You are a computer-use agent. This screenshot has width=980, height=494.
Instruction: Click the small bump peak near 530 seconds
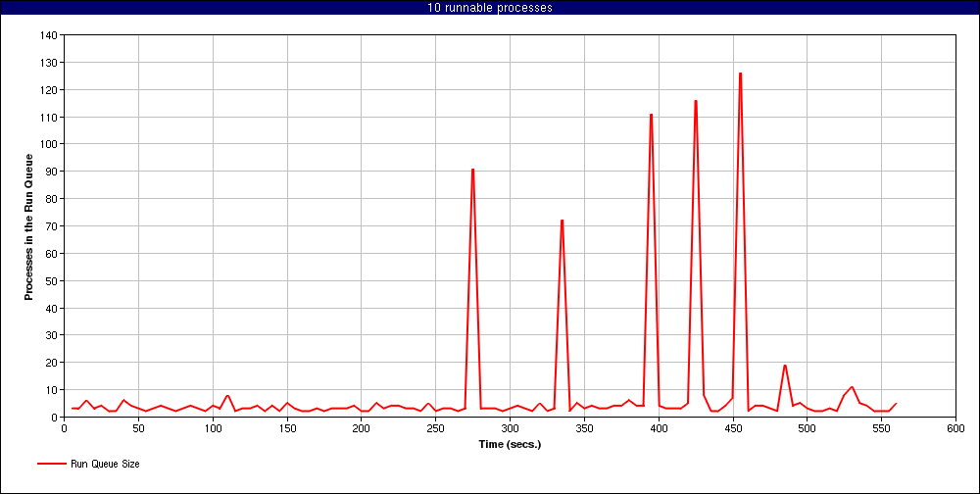coord(852,387)
